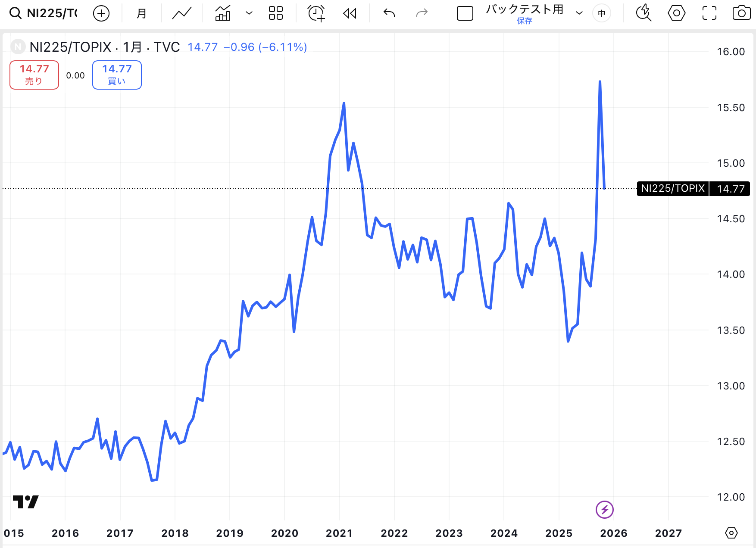
Task: Open the line chart style selector
Action: coord(181,13)
